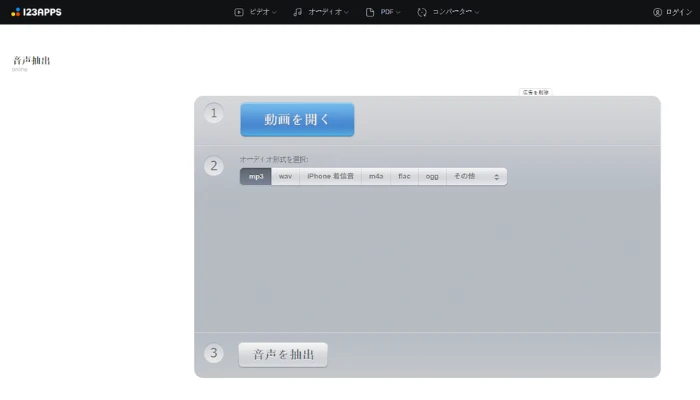Open the その他 format dropdown

point(476,176)
